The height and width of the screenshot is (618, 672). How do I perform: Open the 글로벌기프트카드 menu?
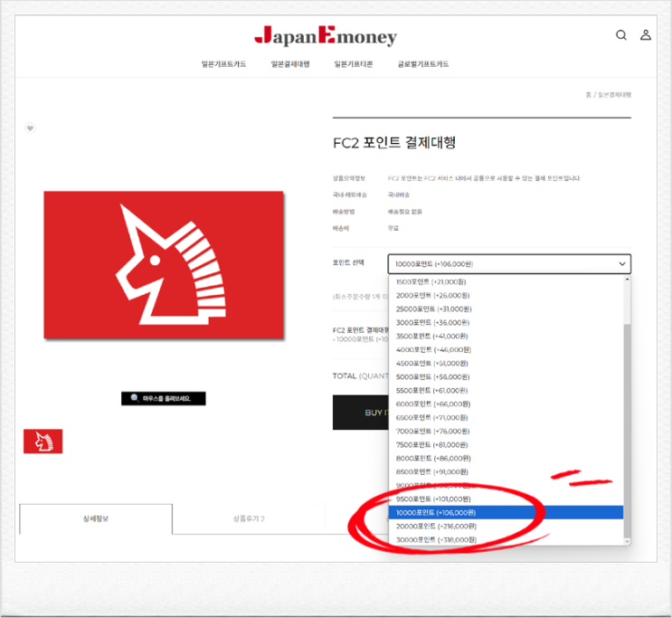click(x=423, y=64)
